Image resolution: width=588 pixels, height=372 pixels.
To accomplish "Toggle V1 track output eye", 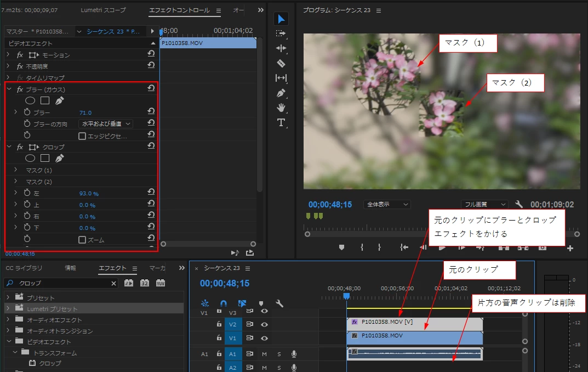I will point(264,338).
